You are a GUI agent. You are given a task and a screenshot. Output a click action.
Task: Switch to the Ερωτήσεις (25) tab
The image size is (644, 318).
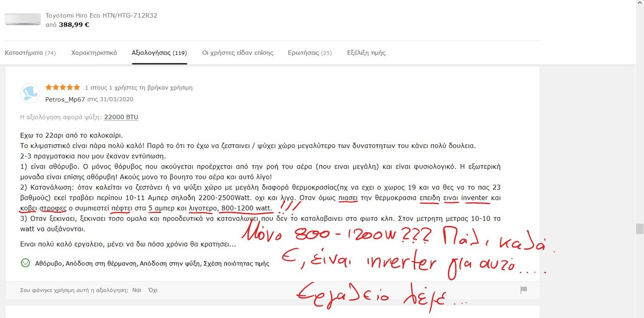[310, 53]
